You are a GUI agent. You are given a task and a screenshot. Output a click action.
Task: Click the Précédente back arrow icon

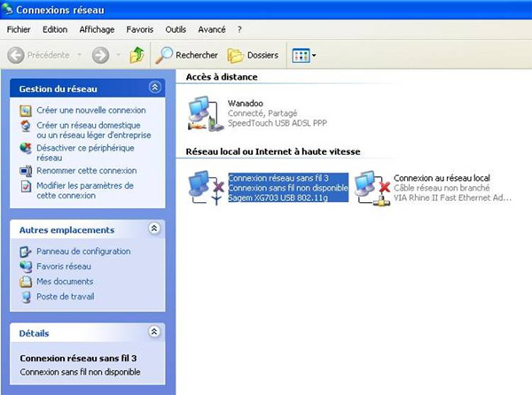16,55
